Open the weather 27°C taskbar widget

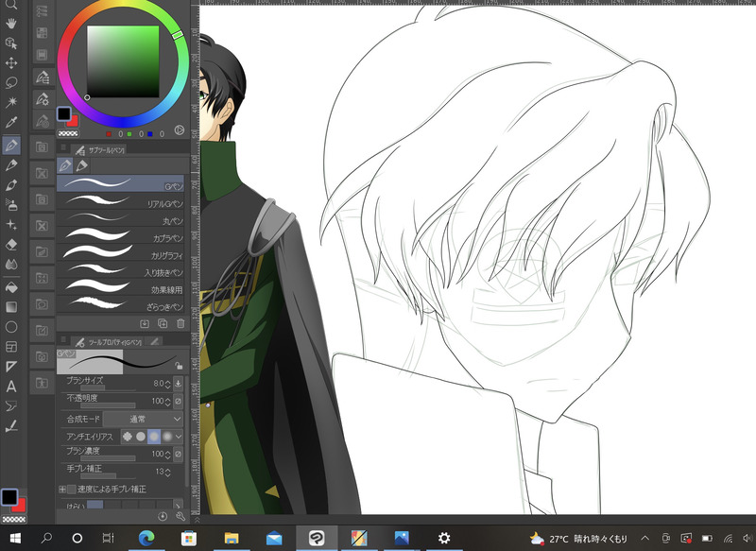pos(578,539)
